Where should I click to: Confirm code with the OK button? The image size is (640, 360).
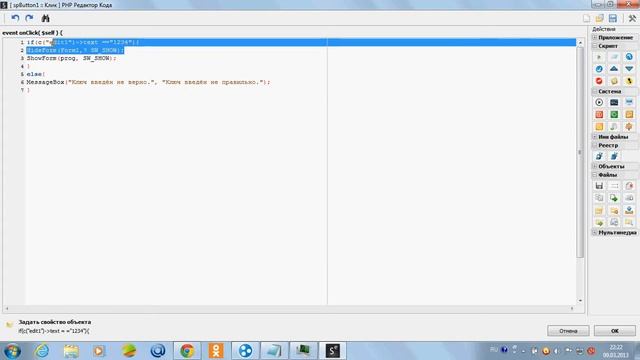pos(615,331)
